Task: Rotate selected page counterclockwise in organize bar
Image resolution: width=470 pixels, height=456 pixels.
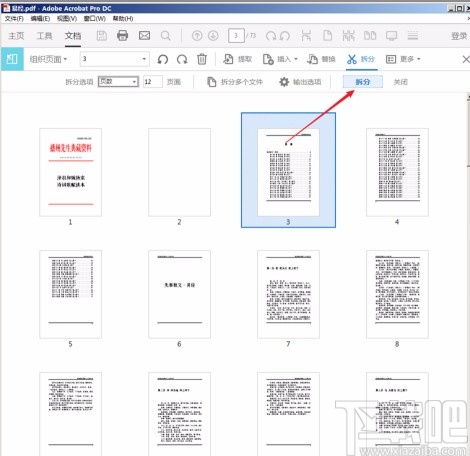Action: tap(163, 59)
